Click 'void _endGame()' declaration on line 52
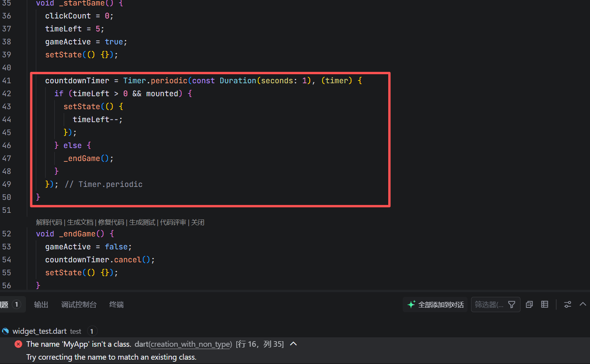 (x=70, y=234)
